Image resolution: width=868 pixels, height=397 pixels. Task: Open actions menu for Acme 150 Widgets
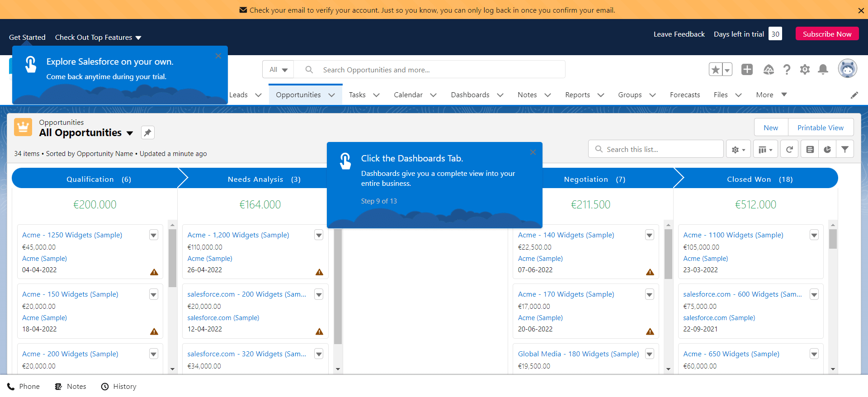(154, 295)
